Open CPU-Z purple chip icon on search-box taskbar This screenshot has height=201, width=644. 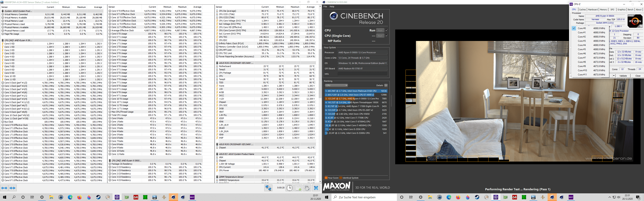tap(496, 197)
